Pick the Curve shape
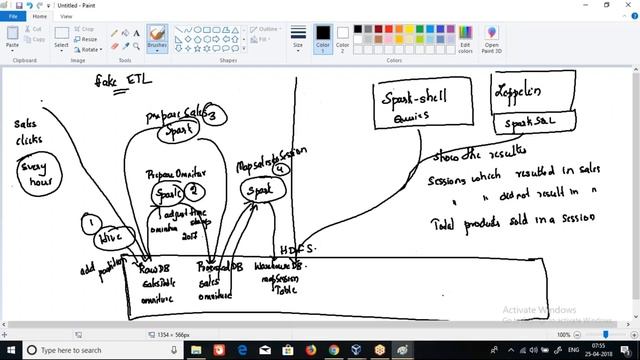The height and width of the screenshot is (360, 640). (x=188, y=30)
